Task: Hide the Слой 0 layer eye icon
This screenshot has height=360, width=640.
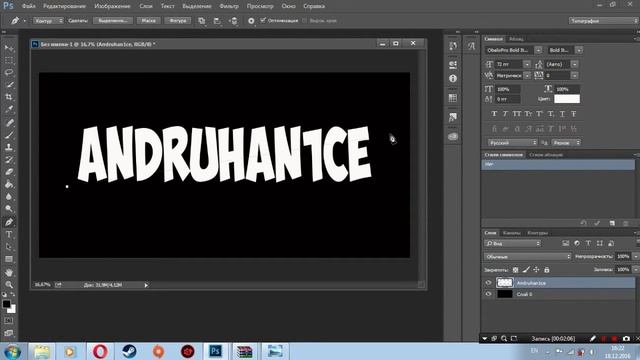Action: 489,294
